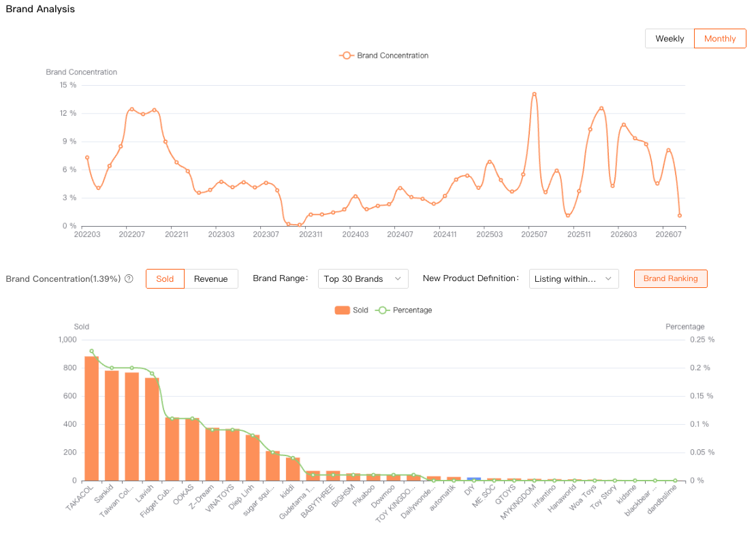This screenshot has height=533, width=756.
Task: Toggle the Percentage legend series
Action: pyautogui.click(x=404, y=310)
